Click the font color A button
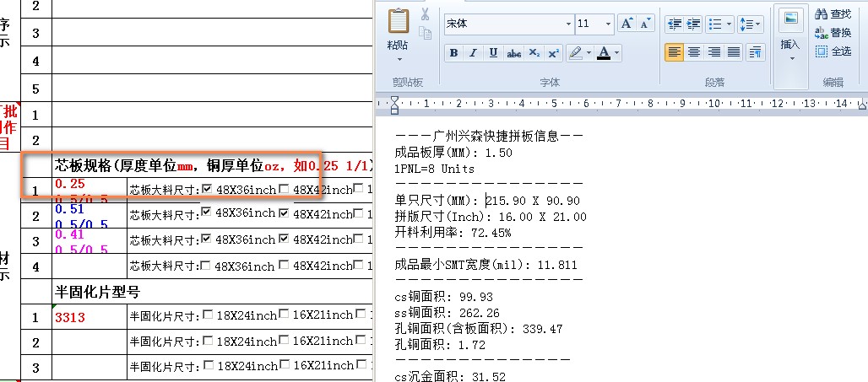 coord(604,53)
